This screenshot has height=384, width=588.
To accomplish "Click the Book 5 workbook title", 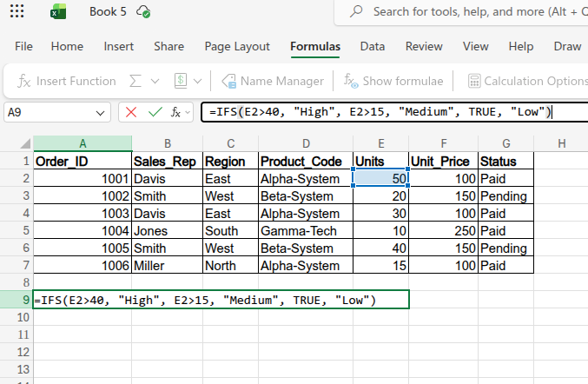I will tap(108, 11).
